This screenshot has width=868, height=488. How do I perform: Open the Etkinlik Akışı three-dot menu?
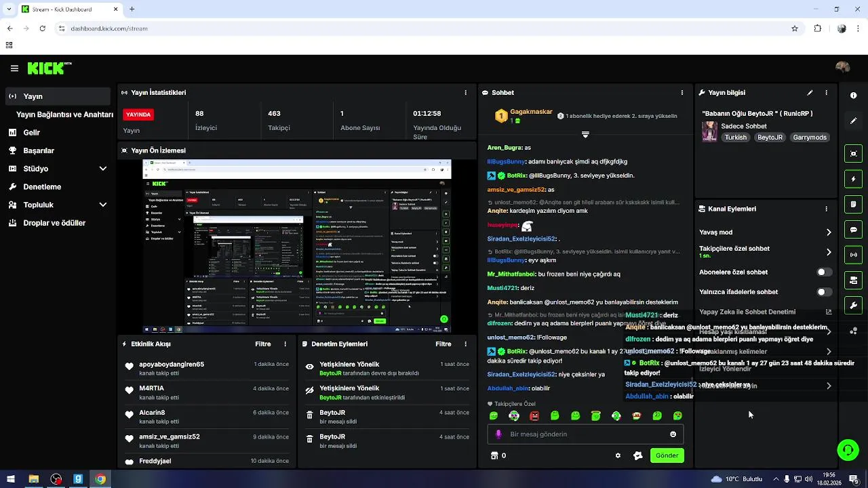pos(285,344)
